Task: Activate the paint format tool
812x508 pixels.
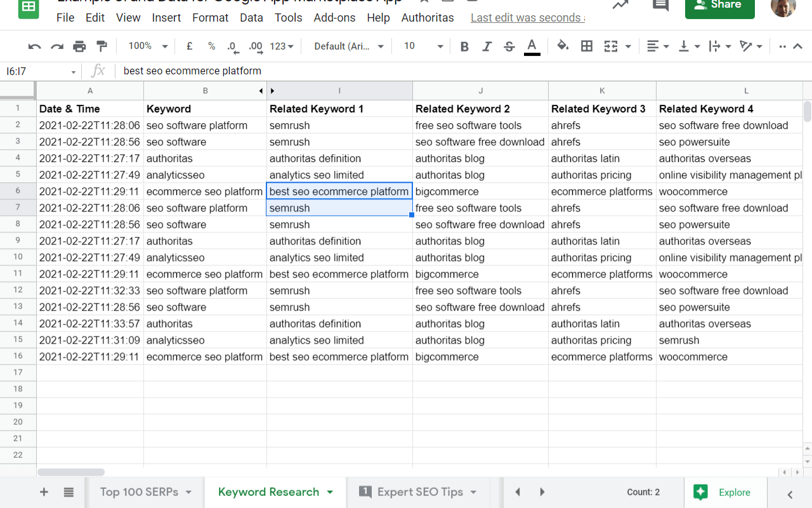Action: pyautogui.click(x=101, y=46)
